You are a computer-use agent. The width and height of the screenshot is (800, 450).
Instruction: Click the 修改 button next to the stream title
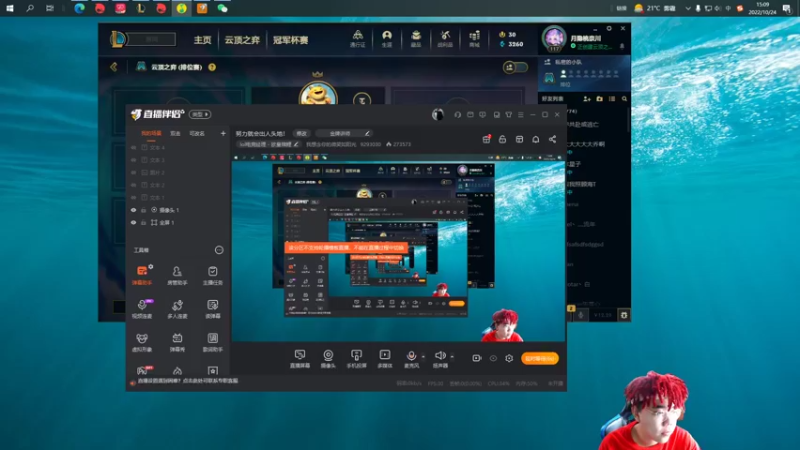[x=302, y=133]
